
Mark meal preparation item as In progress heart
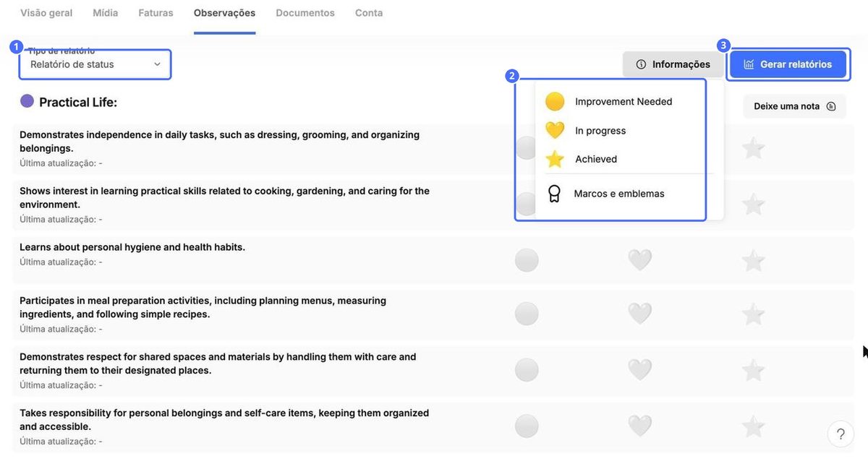[640, 314]
